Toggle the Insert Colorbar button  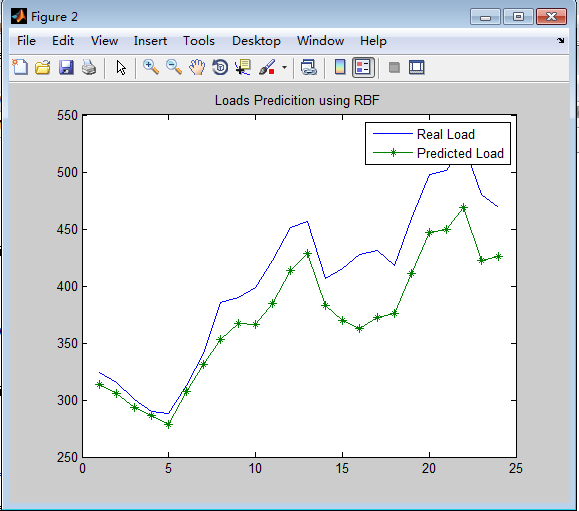[x=340, y=68]
